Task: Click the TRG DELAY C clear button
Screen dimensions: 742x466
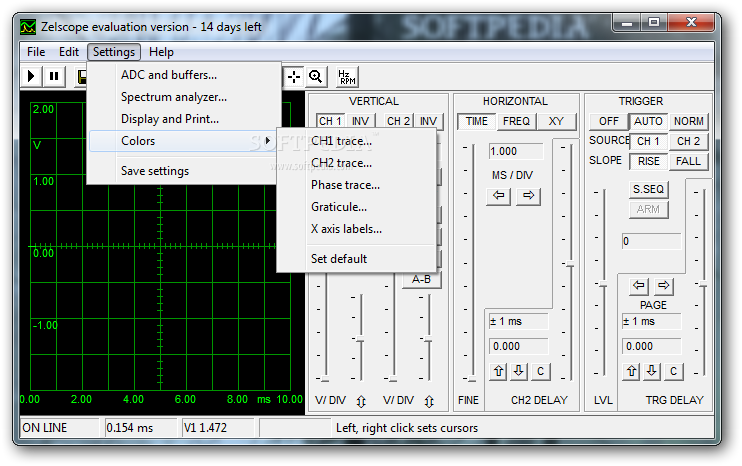Action: pos(673,371)
